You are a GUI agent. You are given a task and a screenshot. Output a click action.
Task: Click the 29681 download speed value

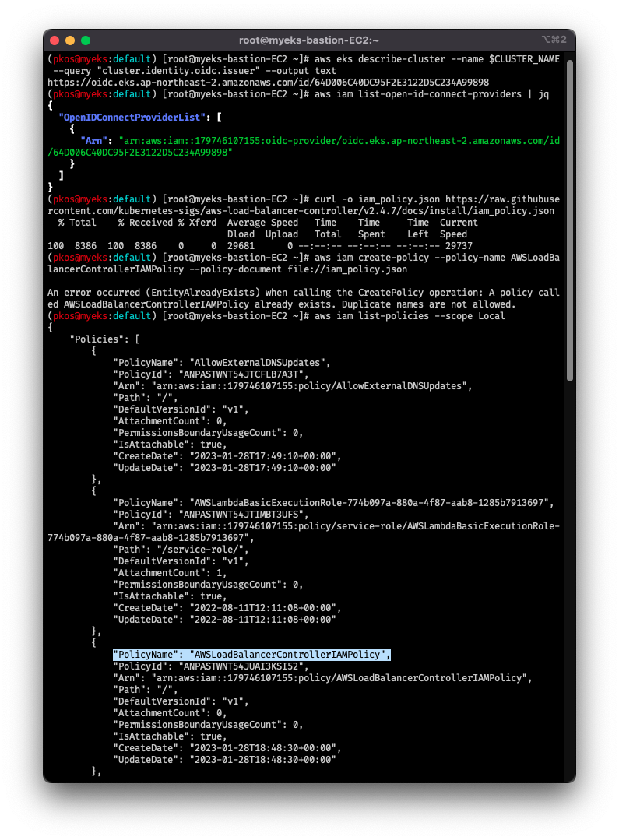[x=241, y=246]
